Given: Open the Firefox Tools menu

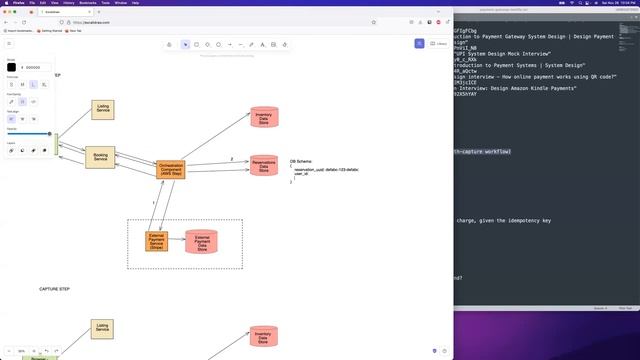Looking at the screenshot, I should 106,3.
